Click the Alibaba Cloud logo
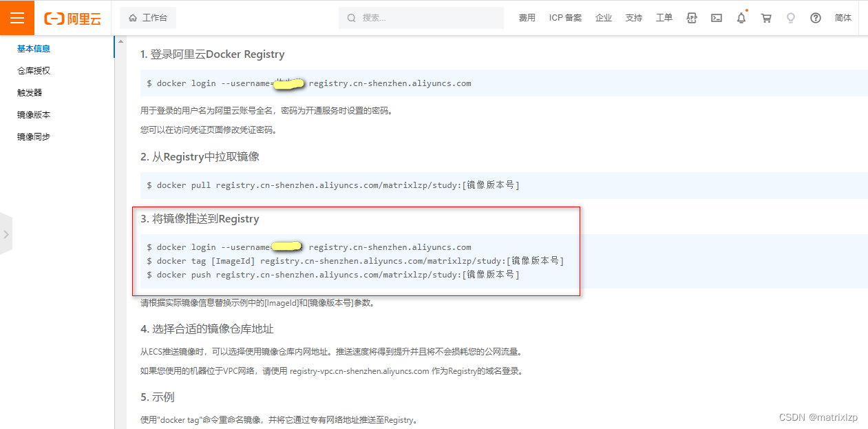The width and height of the screenshot is (868, 429). tap(72, 19)
